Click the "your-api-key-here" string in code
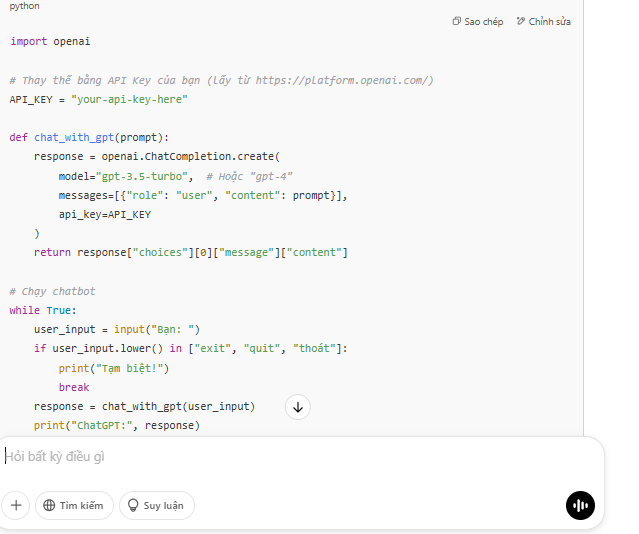Screen dimensions: 639x534 click(x=129, y=99)
